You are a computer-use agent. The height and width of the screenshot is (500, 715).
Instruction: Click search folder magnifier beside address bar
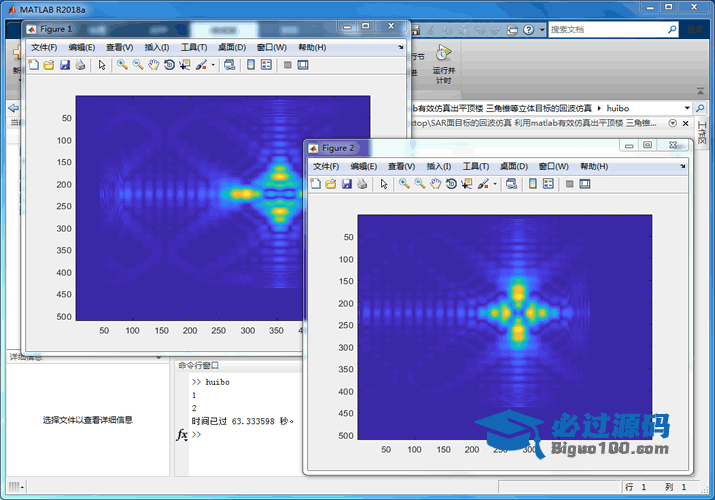coord(699,108)
